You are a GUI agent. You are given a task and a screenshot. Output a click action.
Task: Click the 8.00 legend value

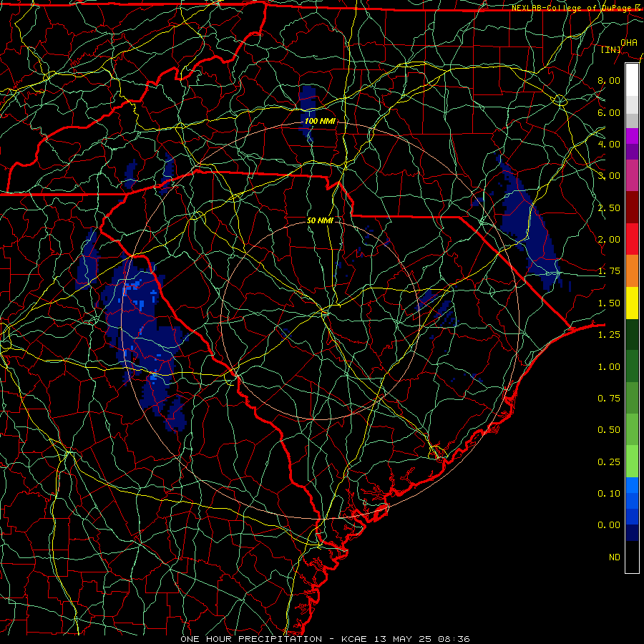609,80
